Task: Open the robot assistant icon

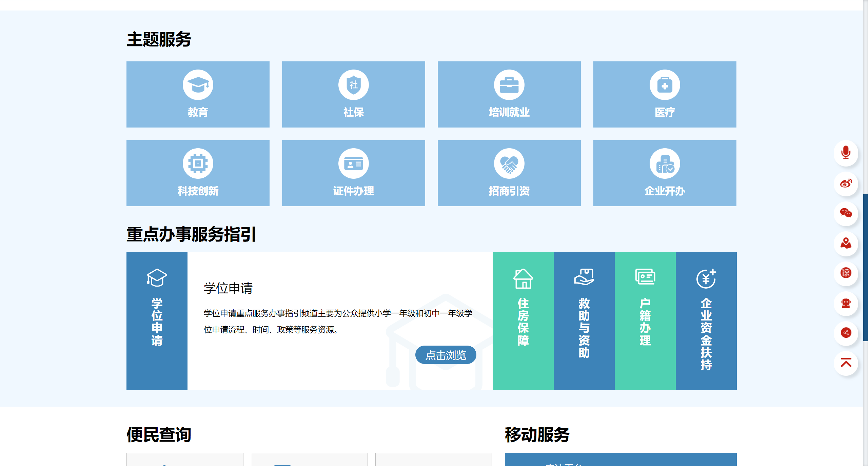Action: tap(846, 303)
